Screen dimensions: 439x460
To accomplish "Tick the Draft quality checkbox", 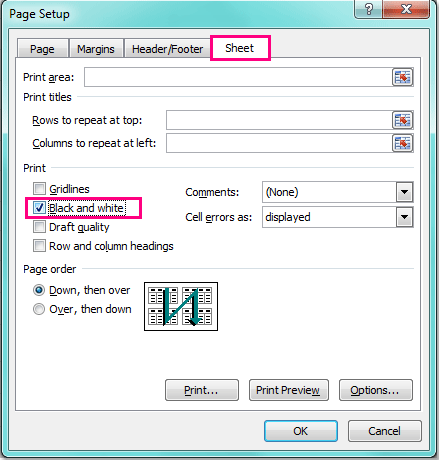I will point(39,227).
